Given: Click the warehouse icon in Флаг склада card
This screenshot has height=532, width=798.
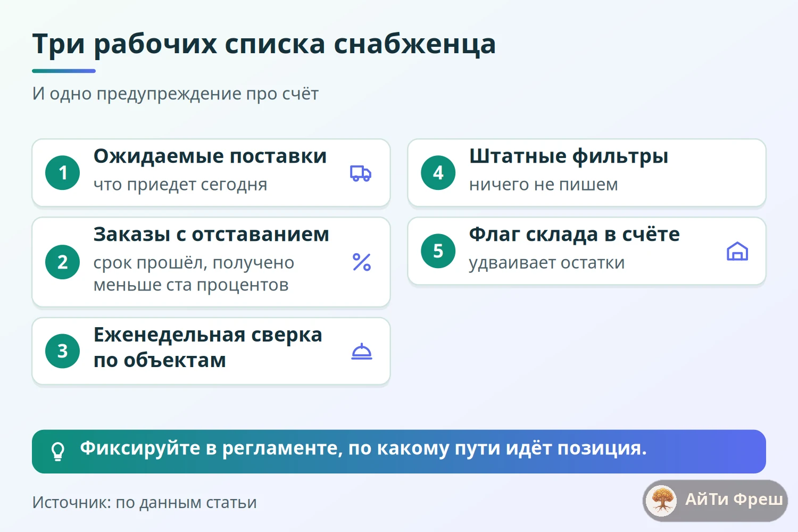Looking at the screenshot, I should click(x=737, y=251).
